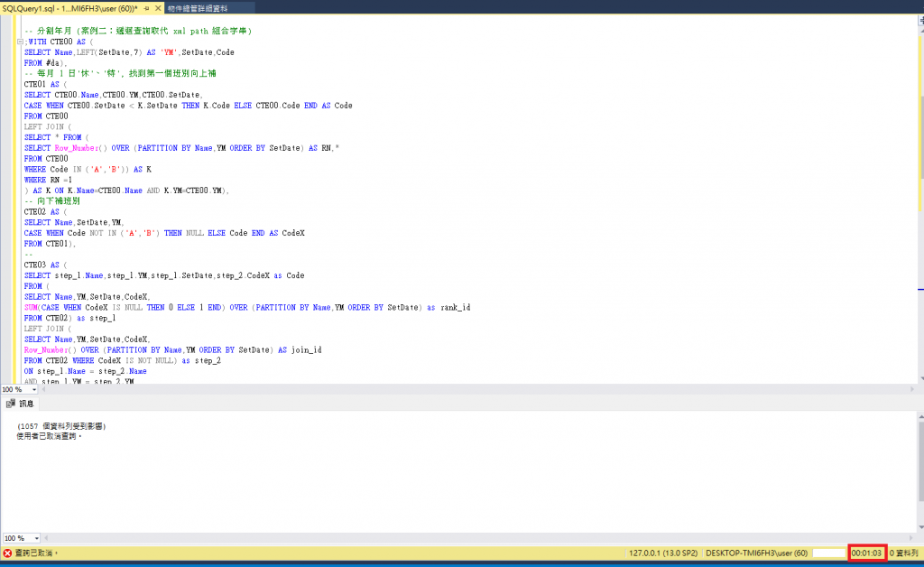The width and height of the screenshot is (924, 567).
Task: Click the 向下補班別 comment line
Action: (x=51, y=201)
